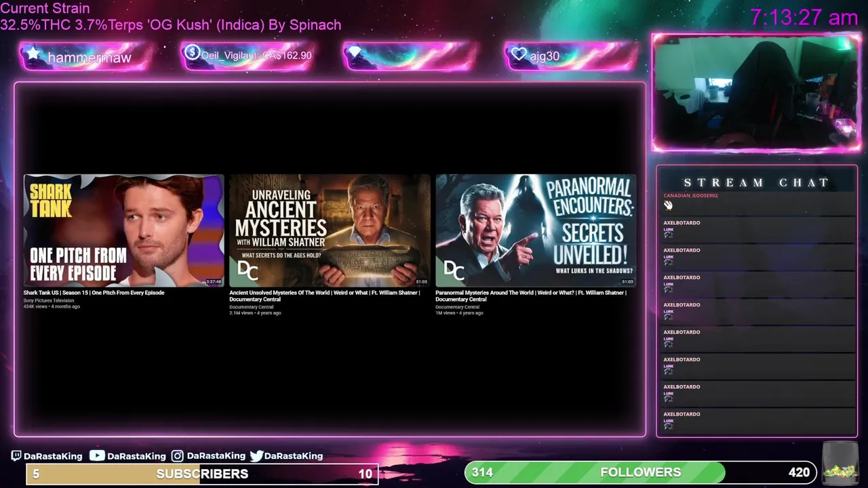The image size is (868, 488).
Task: Click the 7:13:27 am clock
Action: pyautogui.click(x=804, y=17)
